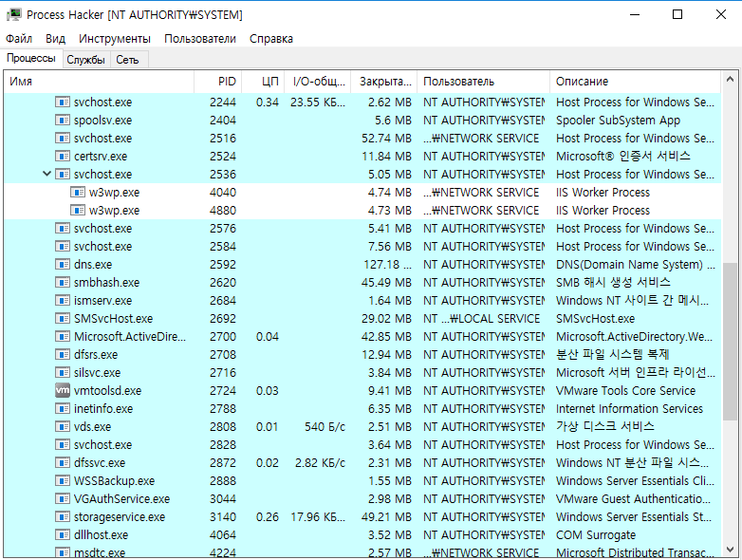Click the dfssvc.exe process icon
The width and height of the screenshot is (742, 560).
63,462
